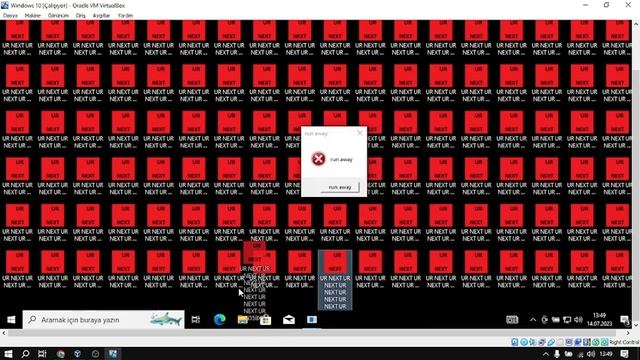Open the guest notification center
This screenshot has width=640, height=360.
pyautogui.click(x=624, y=320)
